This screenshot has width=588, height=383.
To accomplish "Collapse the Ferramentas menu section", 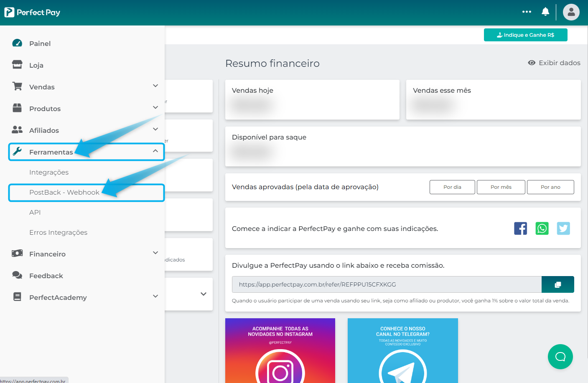I will tap(155, 151).
